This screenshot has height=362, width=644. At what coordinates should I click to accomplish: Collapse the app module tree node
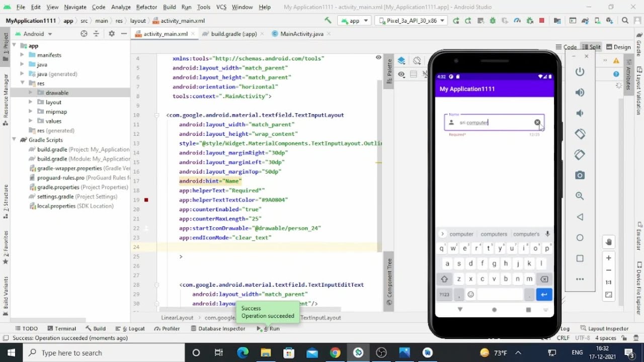15,46
